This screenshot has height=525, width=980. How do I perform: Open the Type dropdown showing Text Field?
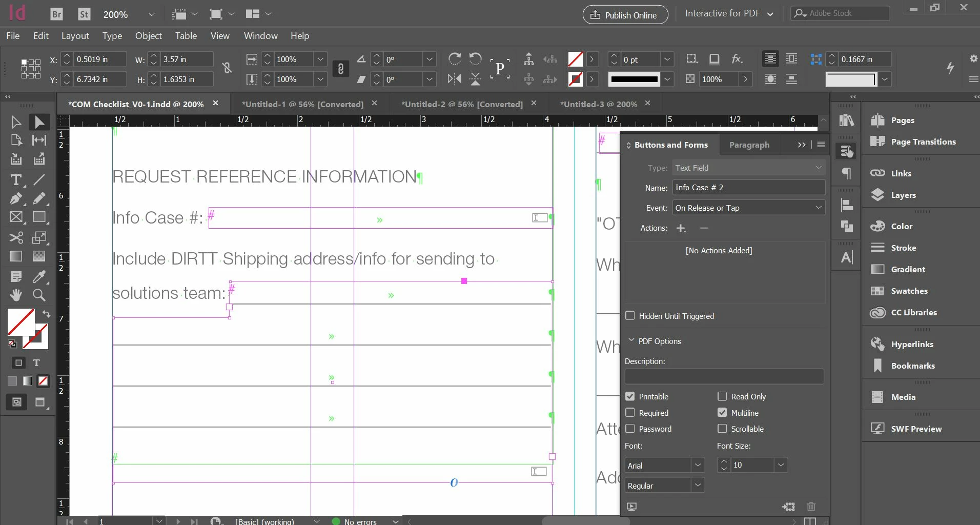pyautogui.click(x=748, y=168)
